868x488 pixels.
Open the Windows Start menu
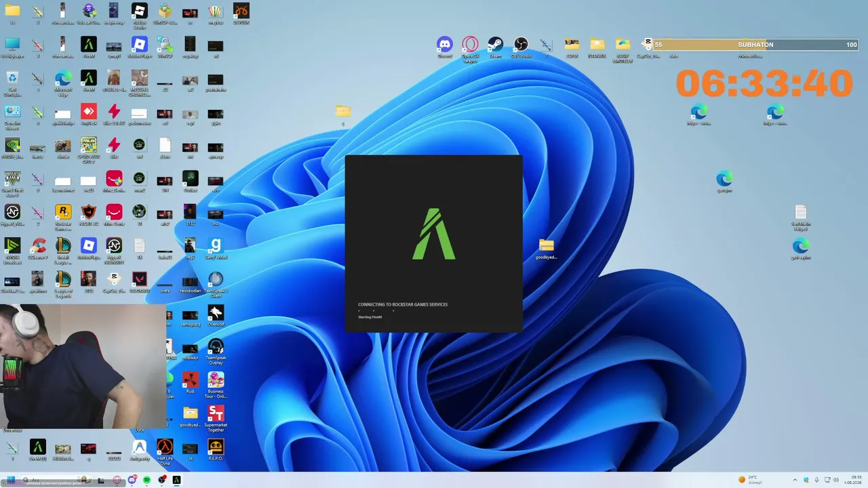coord(11,480)
